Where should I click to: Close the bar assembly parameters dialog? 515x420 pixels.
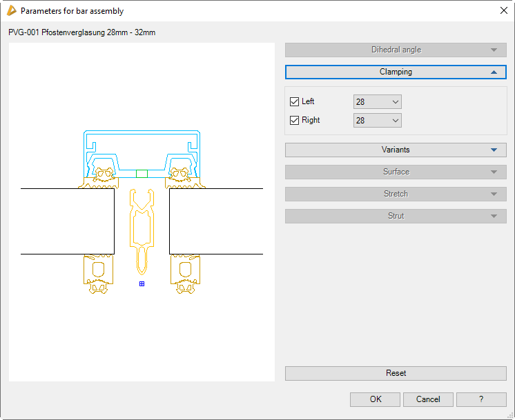pyautogui.click(x=503, y=11)
